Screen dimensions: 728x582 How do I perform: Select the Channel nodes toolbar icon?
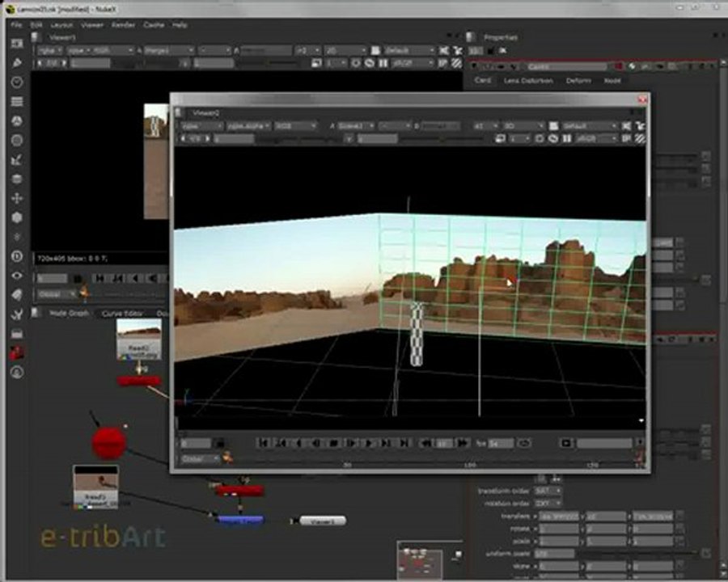coord(17,102)
